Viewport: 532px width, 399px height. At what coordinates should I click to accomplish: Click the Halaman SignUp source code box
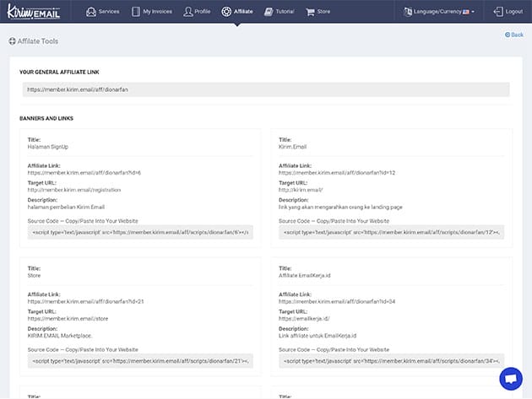pos(140,231)
